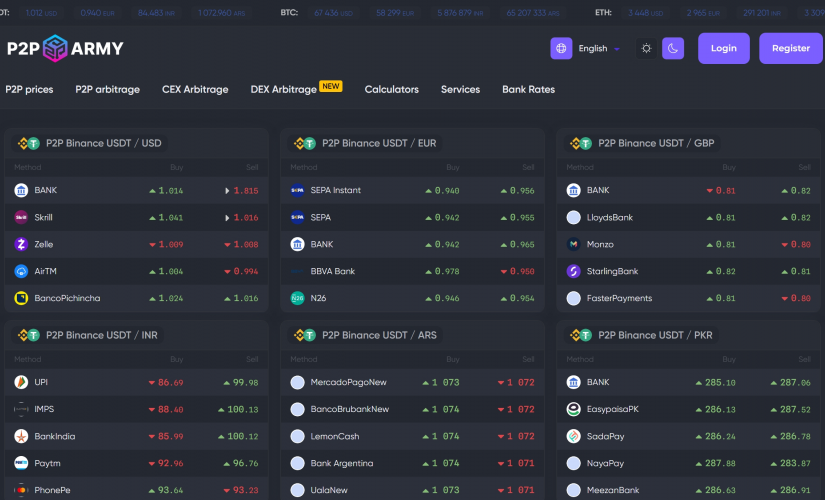Open P2P Binance USDT / EUR card title
825x500 pixels.
(379, 143)
